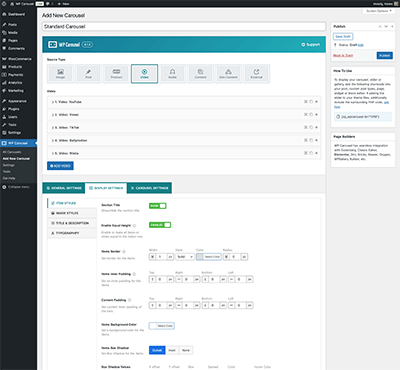Choose None box shadow option
The height and width of the screenshot is (370, 400).
click(186, 350)
